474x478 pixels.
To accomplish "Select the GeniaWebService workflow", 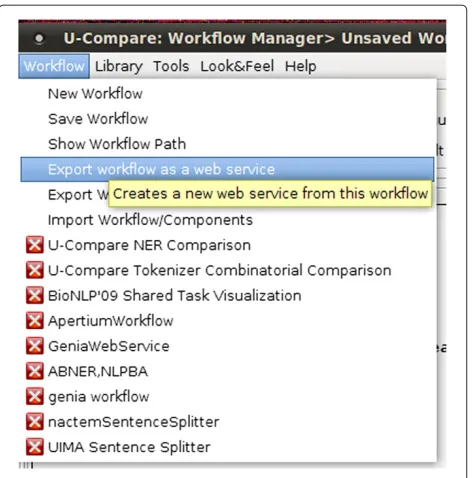I will tap(228, 346).
